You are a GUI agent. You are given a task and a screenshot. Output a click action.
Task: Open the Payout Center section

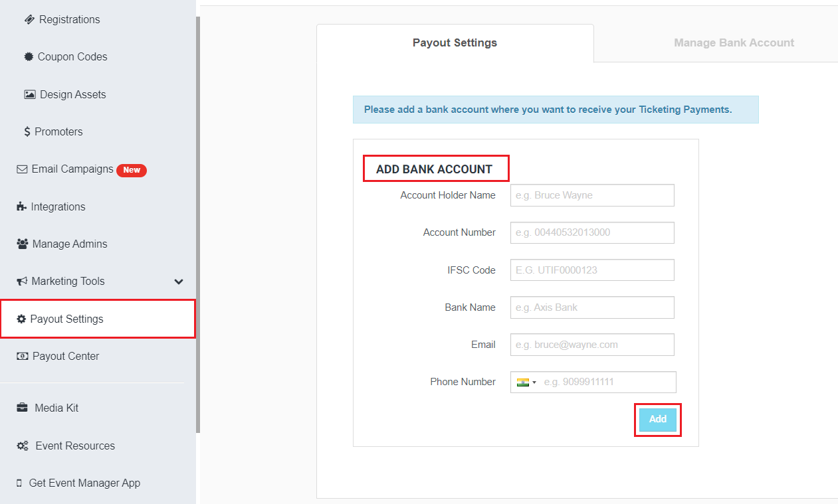64,356
